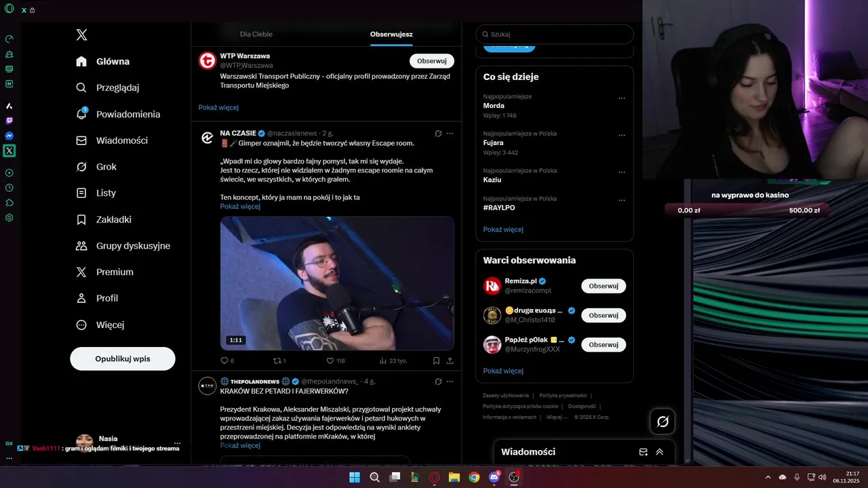
Task: Click the X logo above the navigation
Action: click(81, 35)
